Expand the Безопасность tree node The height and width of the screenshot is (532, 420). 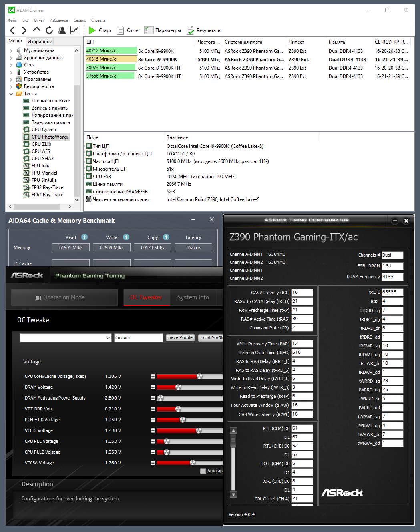point(11,87)
